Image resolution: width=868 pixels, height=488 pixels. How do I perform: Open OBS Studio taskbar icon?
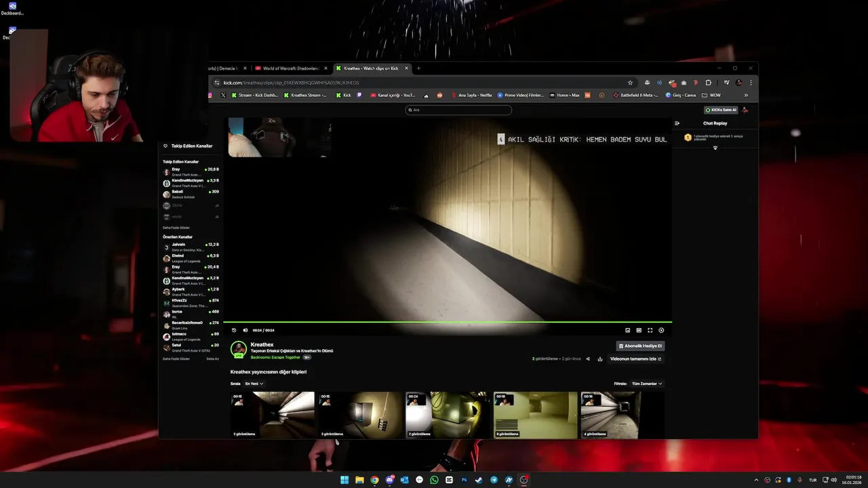[x=524, y=480]
